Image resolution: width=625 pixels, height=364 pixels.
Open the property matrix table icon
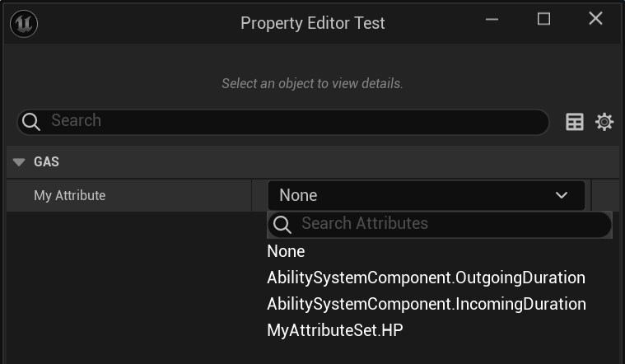click(x=575, y=122)
